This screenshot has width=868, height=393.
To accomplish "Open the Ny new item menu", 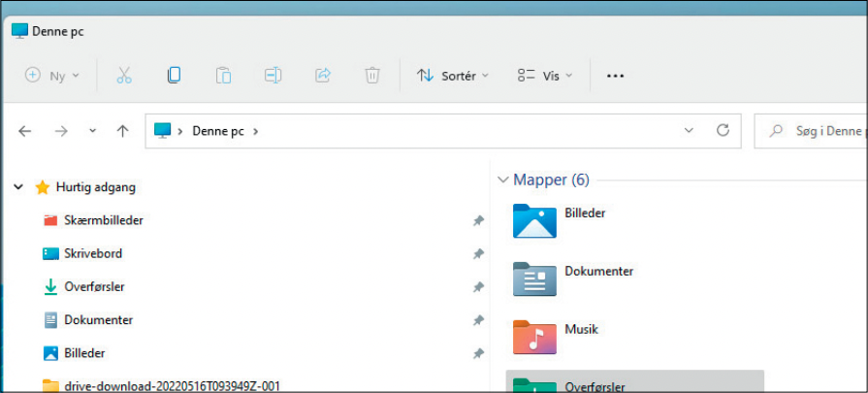I will [x=52, y=76].
